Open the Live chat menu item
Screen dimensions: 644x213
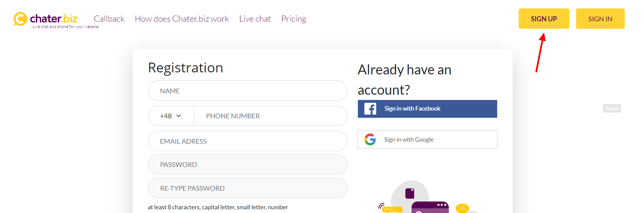click(x=255, y=19)
